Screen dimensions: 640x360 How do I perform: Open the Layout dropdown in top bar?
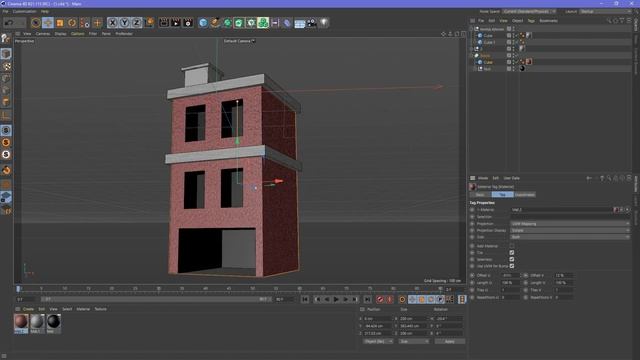604,11
